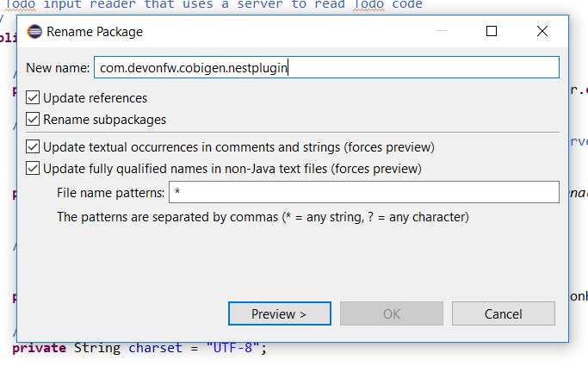Viewport: 588px width, 366px height.
Task: Click the Eclipse icon in dialog title bar
Action: click(34, 32)
